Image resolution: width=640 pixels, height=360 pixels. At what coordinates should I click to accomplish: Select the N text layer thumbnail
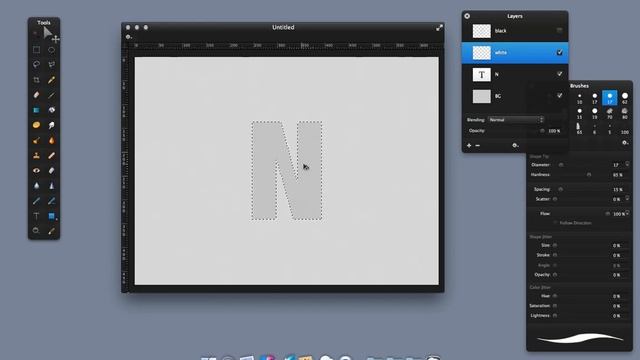coord(482,74)
